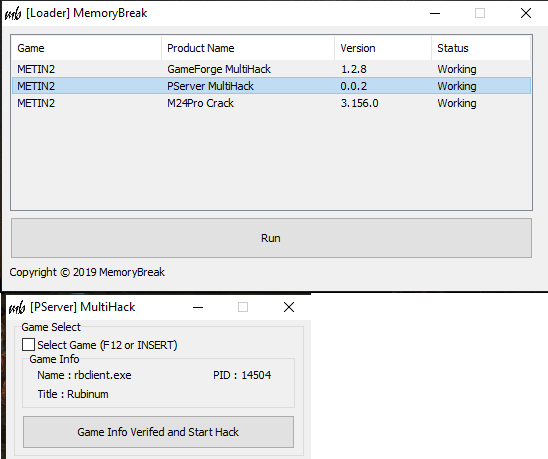548x459 pixels.
Task: Click Working status of M24Pro Crack
Action: point(457,103)
